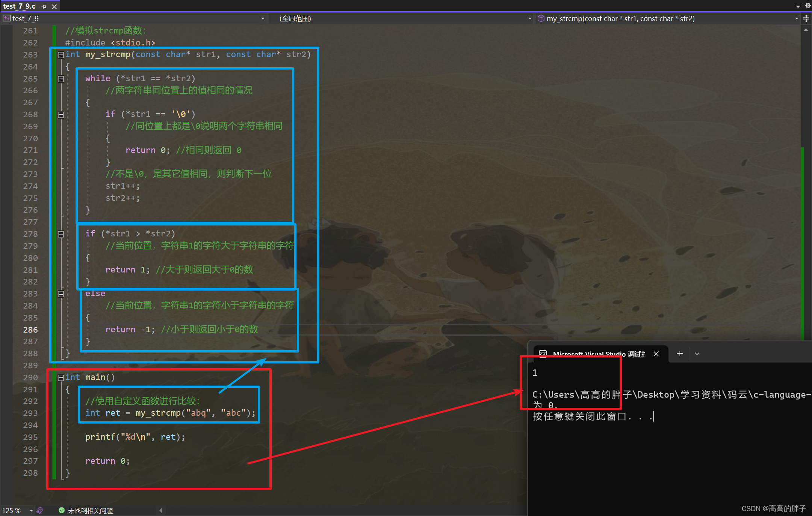Open the editor settings gear icon
Viewport: 812px width, 516px height.
808,6
